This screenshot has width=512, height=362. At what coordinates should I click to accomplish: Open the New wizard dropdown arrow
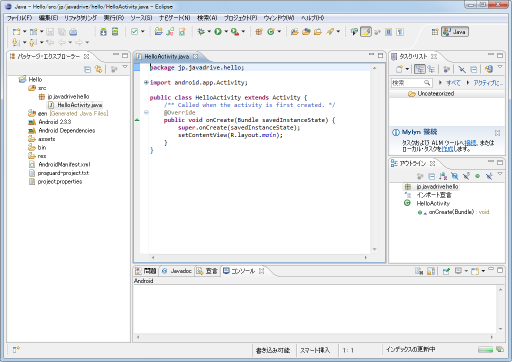pos(25,32)
